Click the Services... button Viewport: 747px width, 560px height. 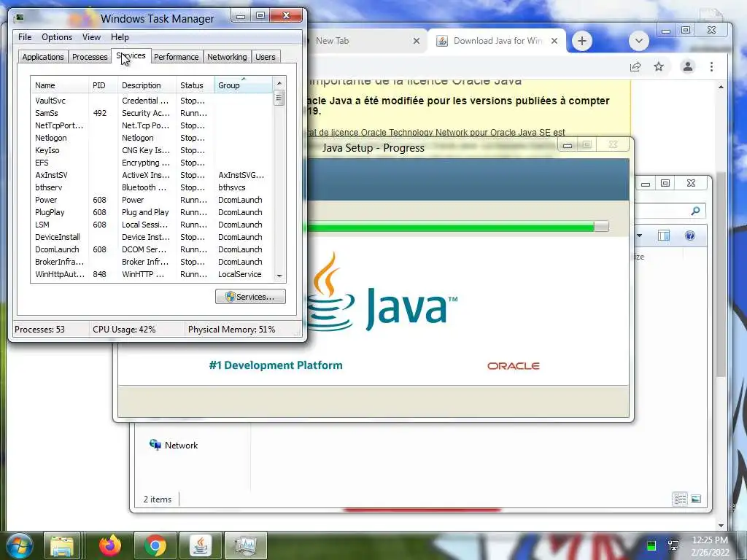tap(251, 297)
